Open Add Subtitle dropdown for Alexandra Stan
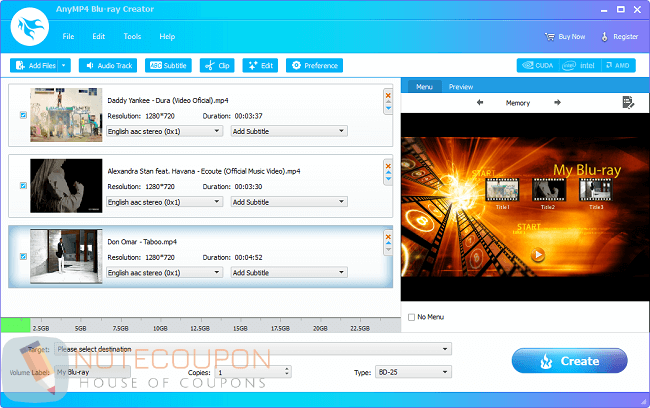Image resolution: width=650 pixels, height=408 pixels. point(289,202)
